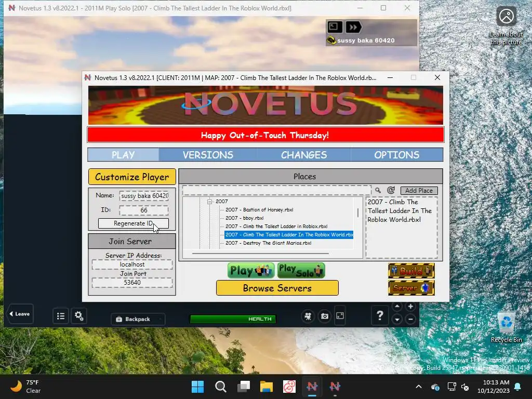Click the green HEALTH bar
Screen dimensions: 532x399
(x=233, y=319)
